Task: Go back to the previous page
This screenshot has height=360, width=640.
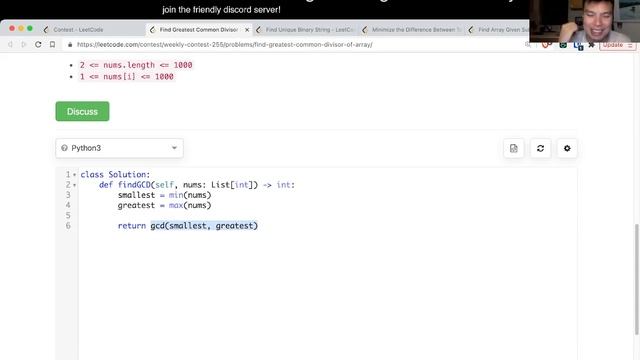Action: coord(11,44)
